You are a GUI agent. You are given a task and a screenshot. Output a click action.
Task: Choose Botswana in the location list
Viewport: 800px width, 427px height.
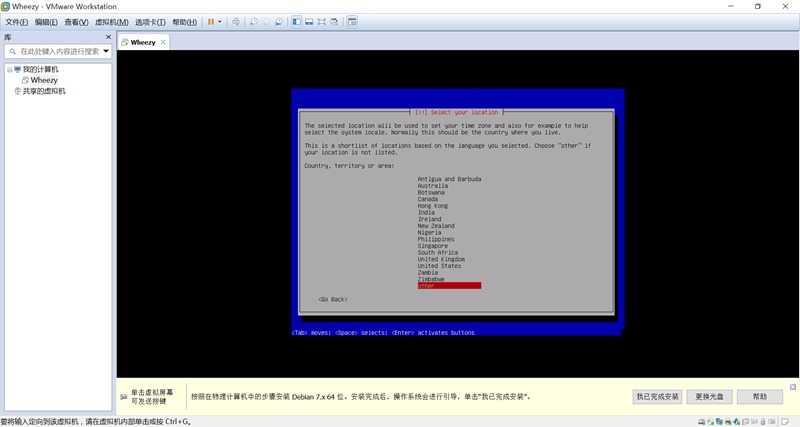tap(431, 192)
